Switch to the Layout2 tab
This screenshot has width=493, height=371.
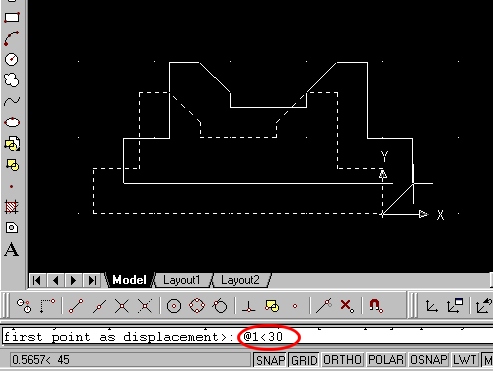[240, 280]
